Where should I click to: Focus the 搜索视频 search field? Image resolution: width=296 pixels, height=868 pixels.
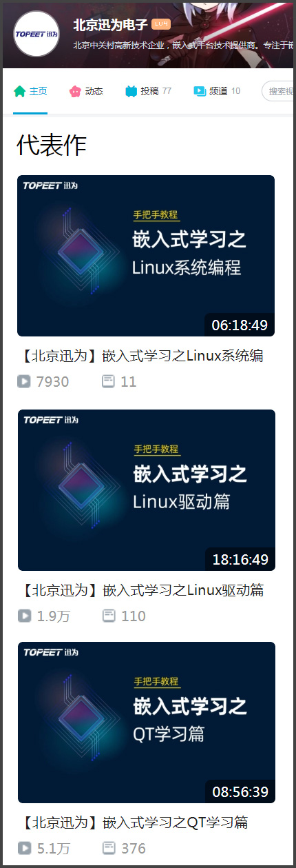click(x=278, y=91)
